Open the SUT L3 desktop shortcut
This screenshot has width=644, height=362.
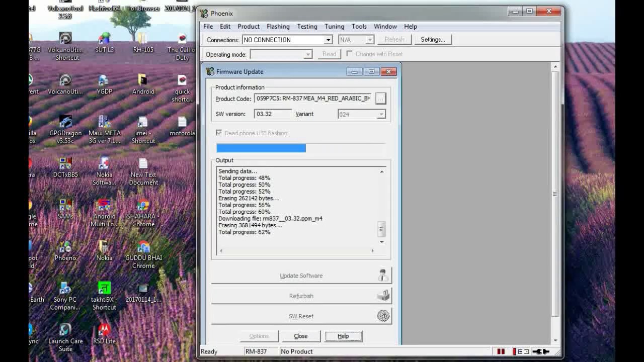click(104, 43)
